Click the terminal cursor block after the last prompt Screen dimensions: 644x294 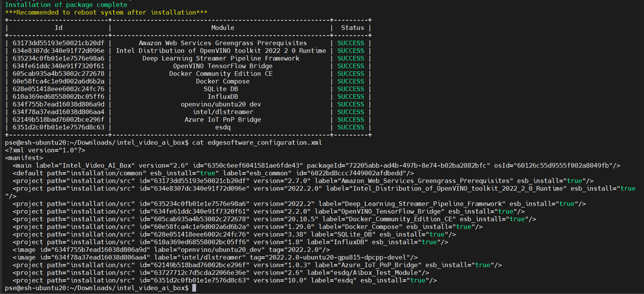194,288
